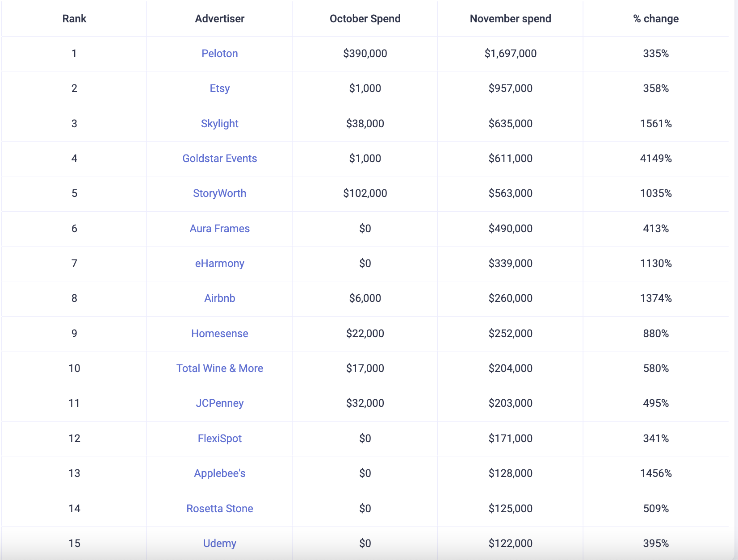Select the $1,697,000 November spend cell
738x560 pixels.
click(x=511, y=54)
